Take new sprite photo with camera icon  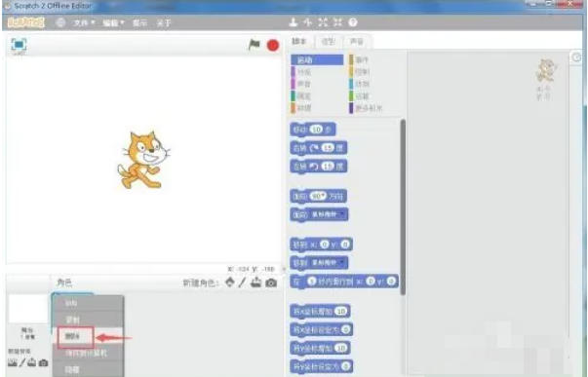click(x=271, y=283)
